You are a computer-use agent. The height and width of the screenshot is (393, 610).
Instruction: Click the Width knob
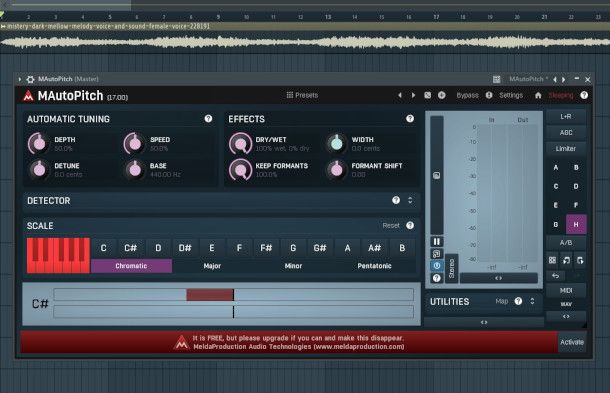tap(337, 144)
